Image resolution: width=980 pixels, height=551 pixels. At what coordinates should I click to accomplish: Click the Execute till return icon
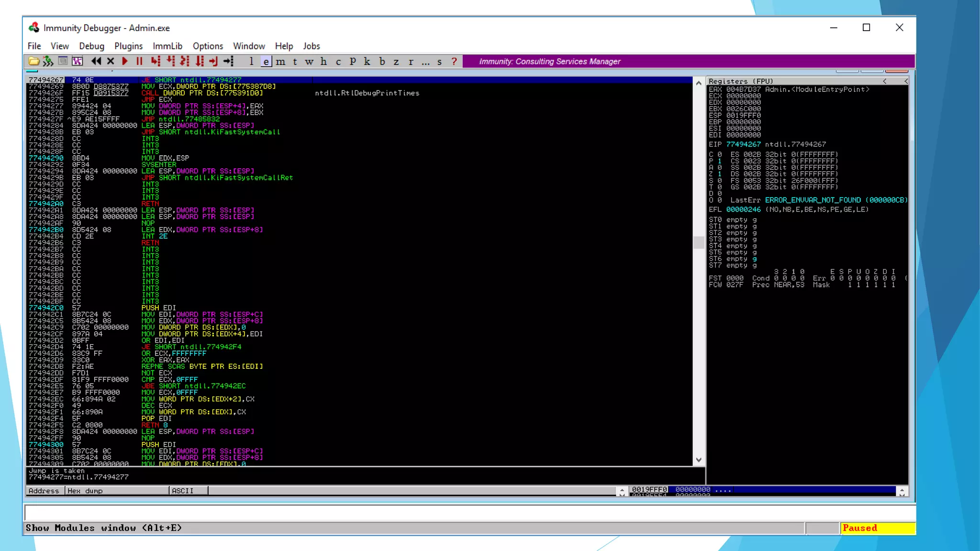click(213, 61)
